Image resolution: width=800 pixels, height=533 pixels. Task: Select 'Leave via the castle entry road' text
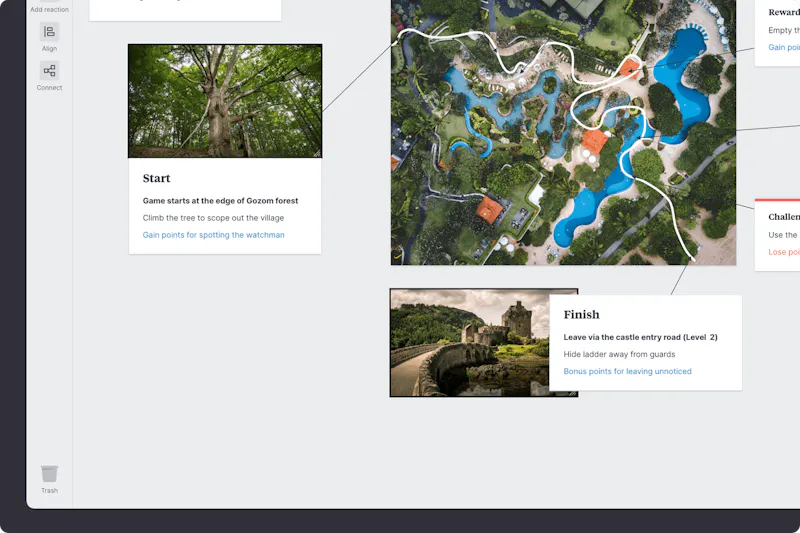click(x=622, y=337)
